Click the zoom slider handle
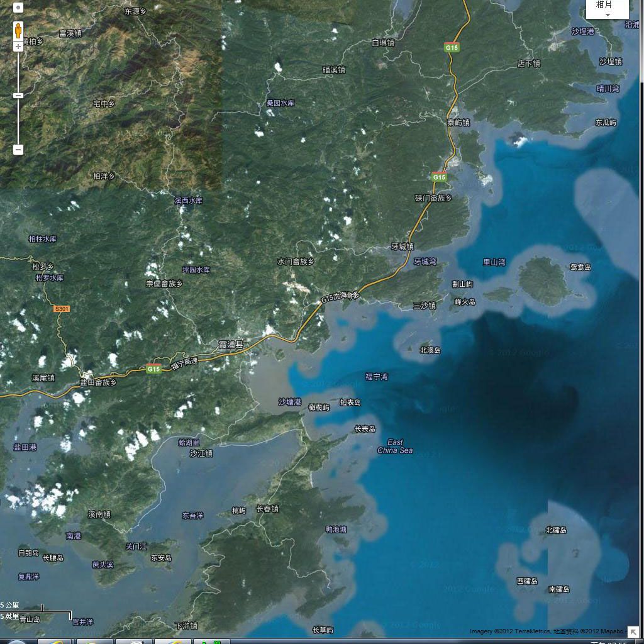The width and height of the screenshot is (644, 644). [x=18, y=96]
